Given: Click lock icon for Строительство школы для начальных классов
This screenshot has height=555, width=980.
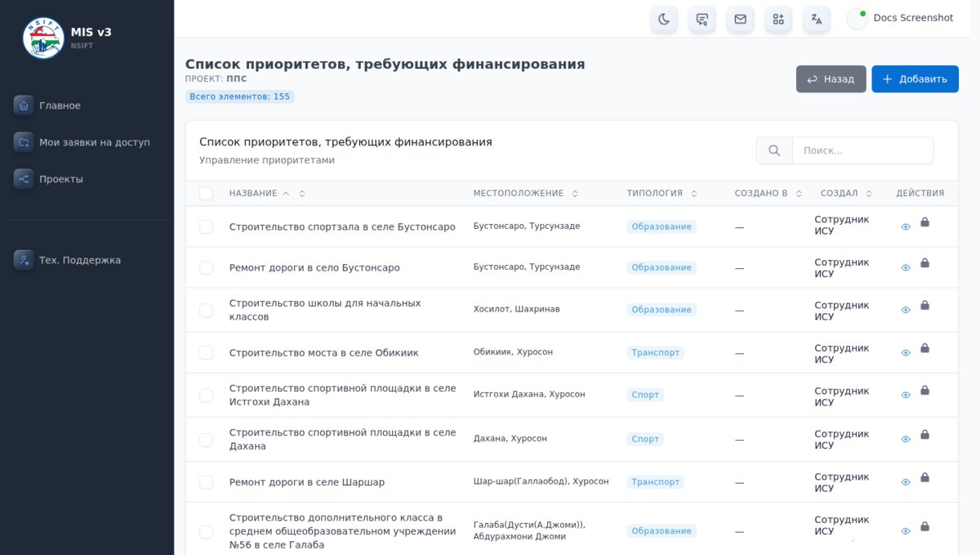Looking at the screenshot, I should click(924, 305).
